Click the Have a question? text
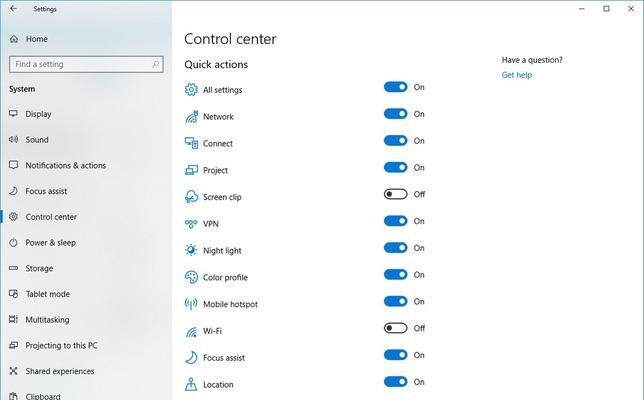The image size is (644, 400). 532,60
